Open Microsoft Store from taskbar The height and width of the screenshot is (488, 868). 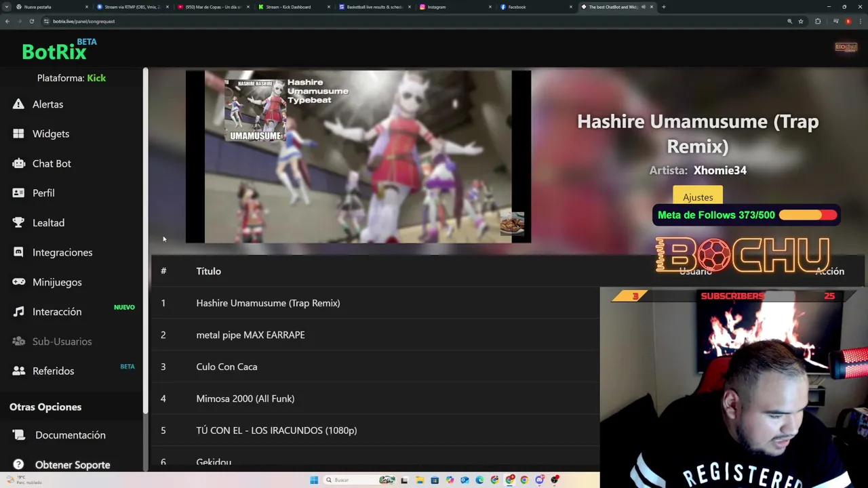click(x=435, y=480)
